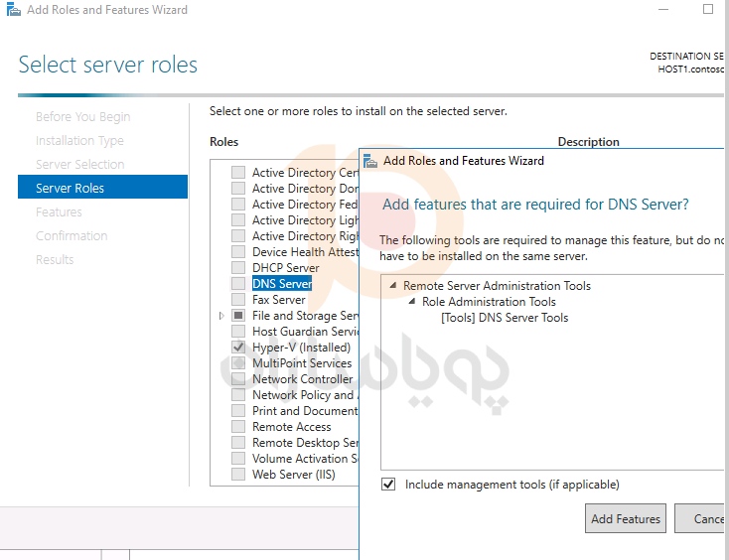Image resolution: width=729 pixels, height=560 pixels.
Task: Expand File and Storage Services role
Action: pos(221,316)
